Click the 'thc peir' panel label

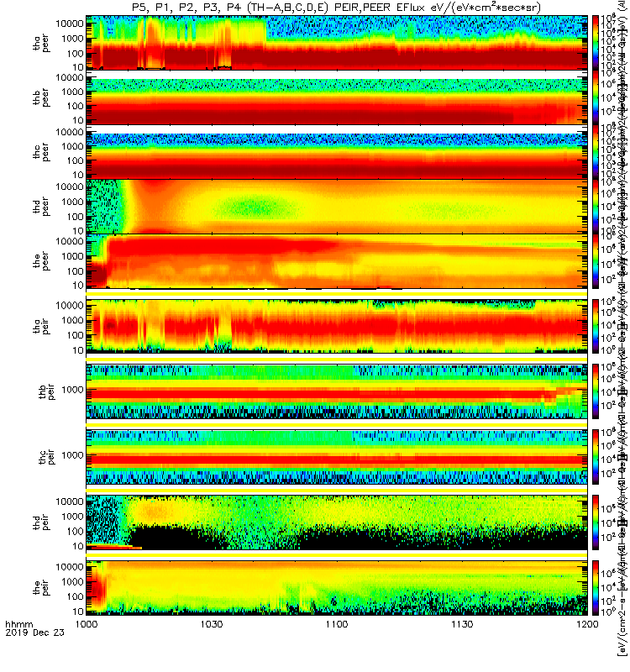pyautogui.click(x=47, y=457)
